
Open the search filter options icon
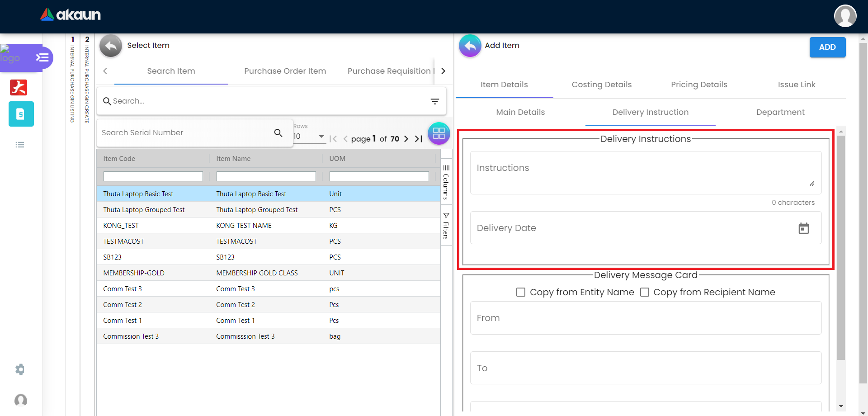click(434, 101)
